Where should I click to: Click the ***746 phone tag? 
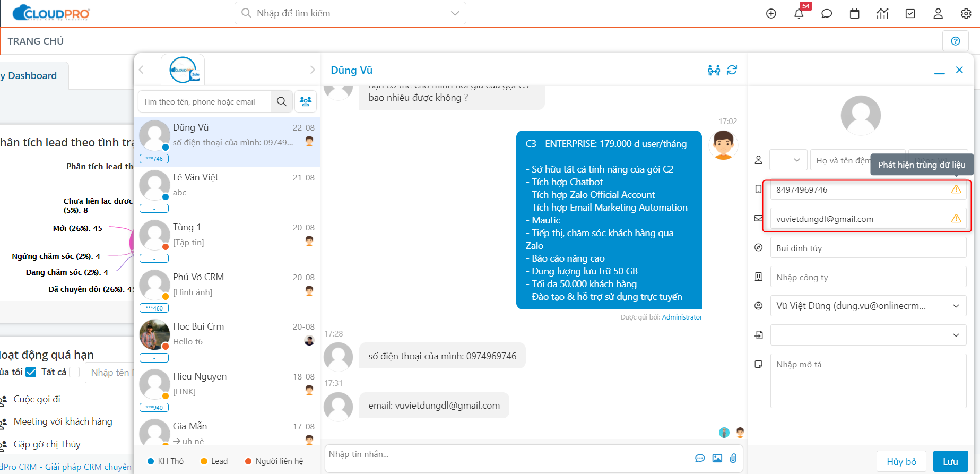click(154, 159)
